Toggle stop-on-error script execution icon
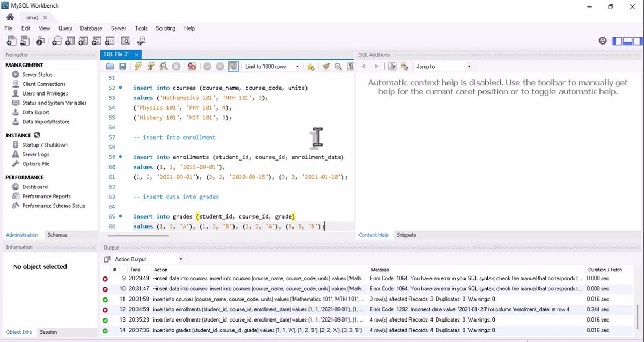 click(x=192, y=67)
